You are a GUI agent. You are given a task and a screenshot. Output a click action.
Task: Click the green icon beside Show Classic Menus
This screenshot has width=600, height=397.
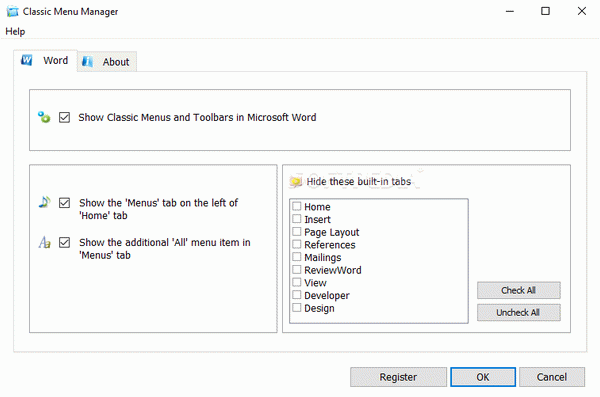(44, 117)
